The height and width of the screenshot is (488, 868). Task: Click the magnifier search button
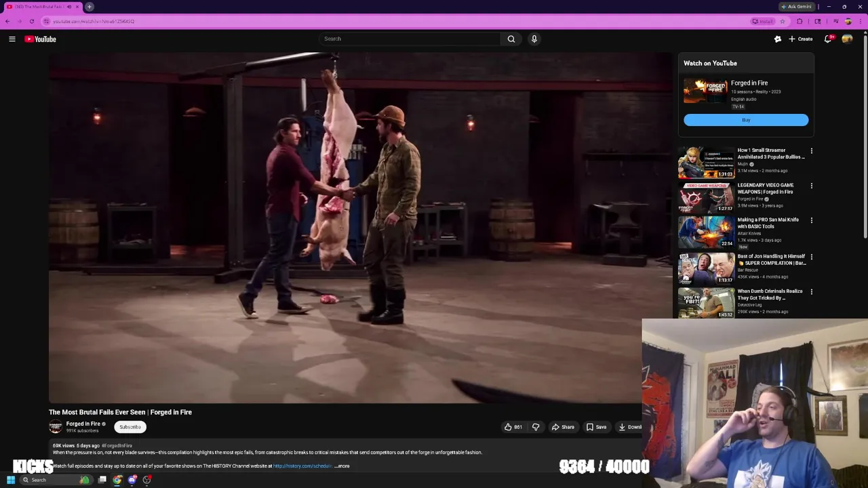[x=511, y=39]
